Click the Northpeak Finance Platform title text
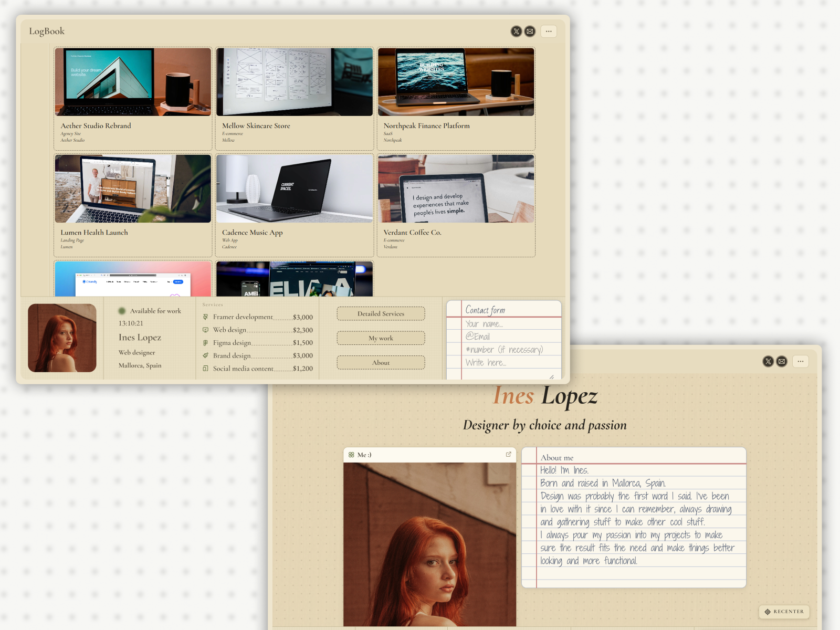This screenshot has width=840, height=630. click(427, 126)
